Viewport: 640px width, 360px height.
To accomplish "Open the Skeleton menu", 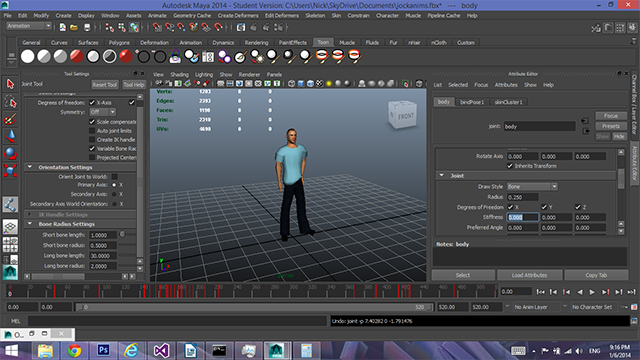I will pyautogui.click(x=315, y=16).
